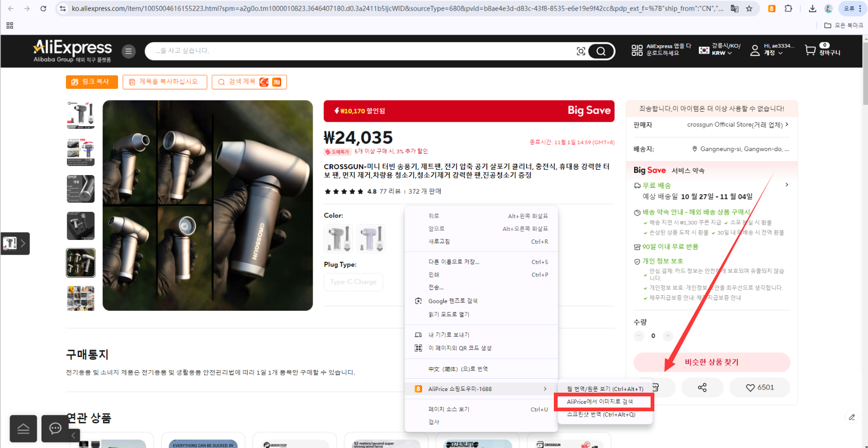Select the second color variant swatch

pyautogui.click(x=371, y=238)
